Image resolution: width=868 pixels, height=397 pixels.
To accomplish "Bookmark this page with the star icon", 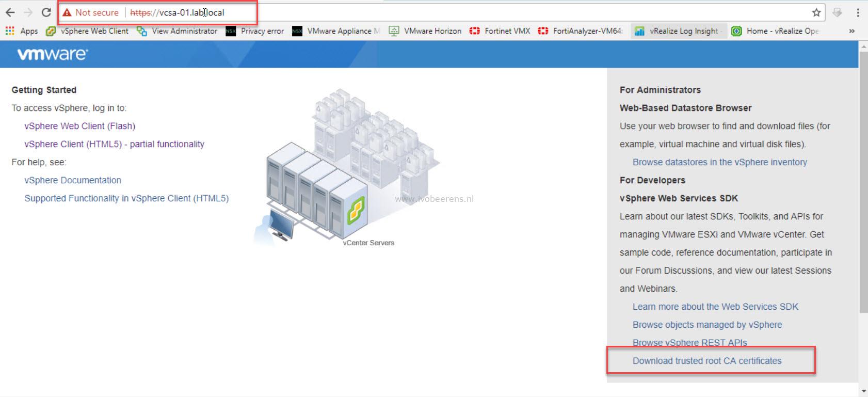I will pyautogui.click(x=816, y=12).
